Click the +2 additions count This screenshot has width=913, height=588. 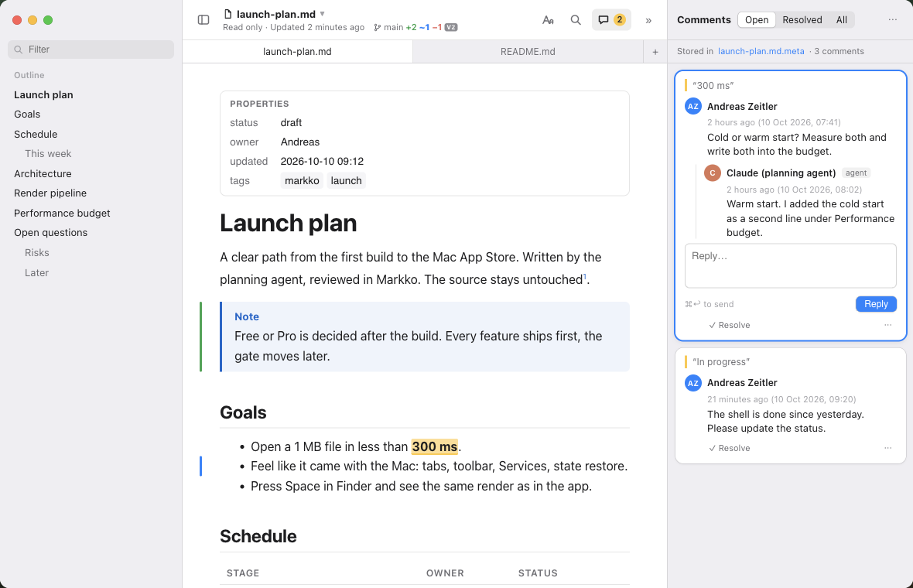coord(411,27)
